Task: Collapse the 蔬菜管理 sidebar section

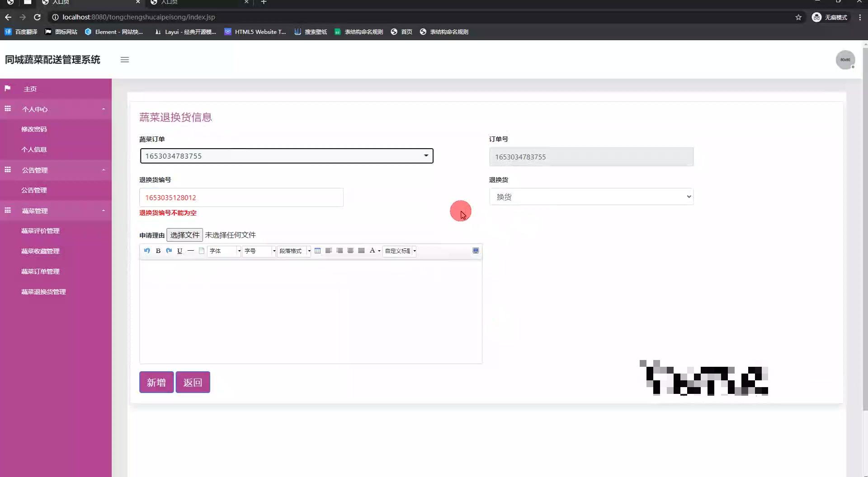Action: point(56,211)
